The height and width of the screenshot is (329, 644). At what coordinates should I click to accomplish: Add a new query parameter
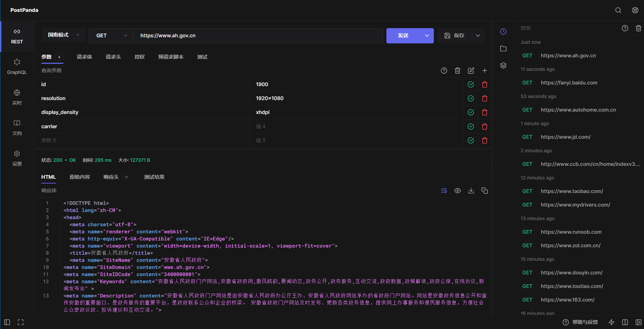point(485,71)
